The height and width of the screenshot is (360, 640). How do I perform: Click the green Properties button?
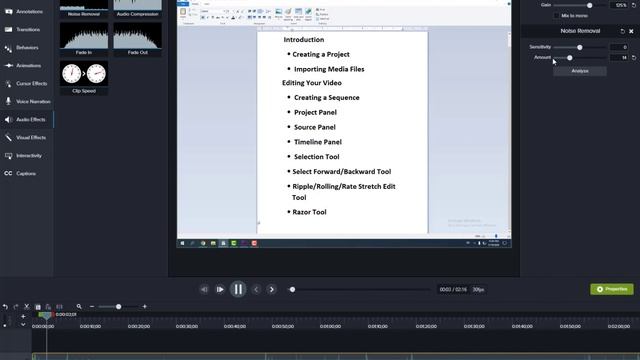612,289
